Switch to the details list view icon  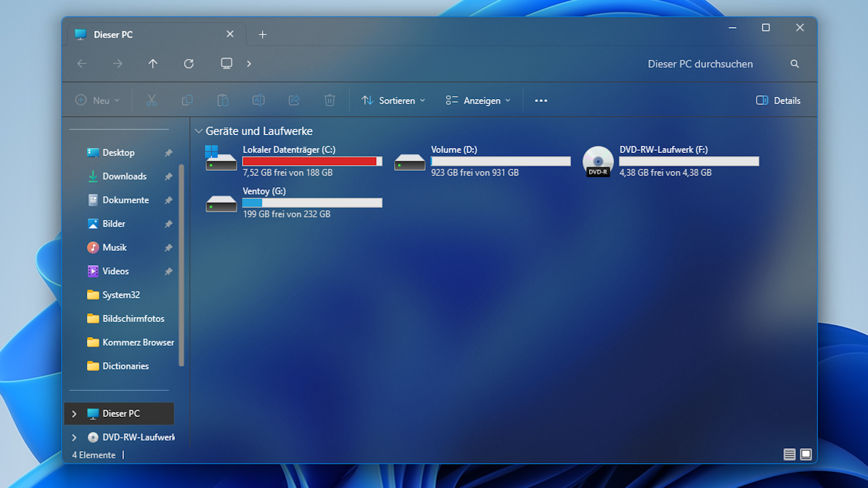[789, 455]
